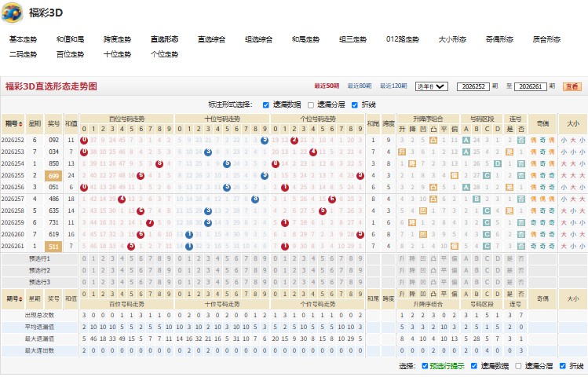Click the D segment marker in row 2026254
Viewport: 588px width, 377px height.
point(497,164)
